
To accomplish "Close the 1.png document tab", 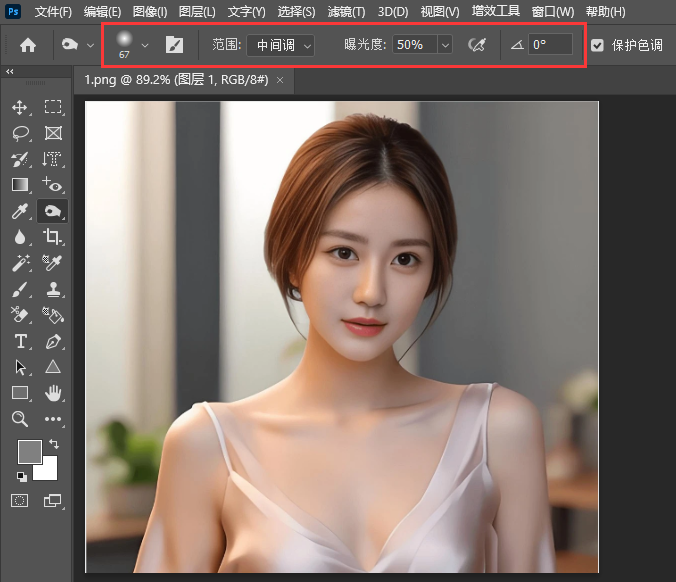I will click(280, 80).
